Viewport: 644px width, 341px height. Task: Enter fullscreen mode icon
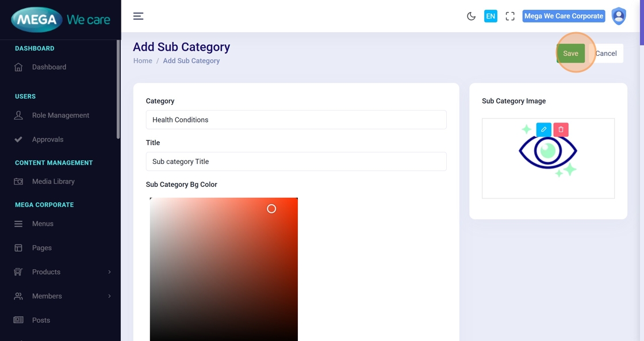pyautogui.click(x=509, y=16)
